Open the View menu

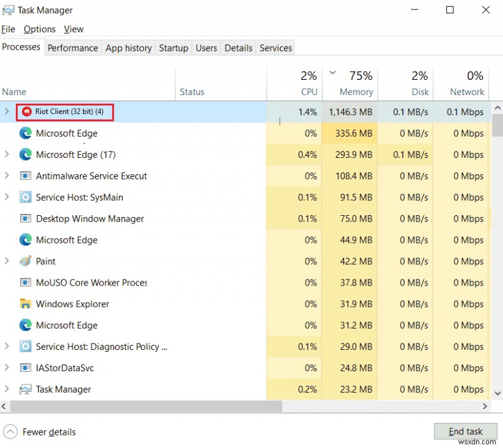coord(74,29)
